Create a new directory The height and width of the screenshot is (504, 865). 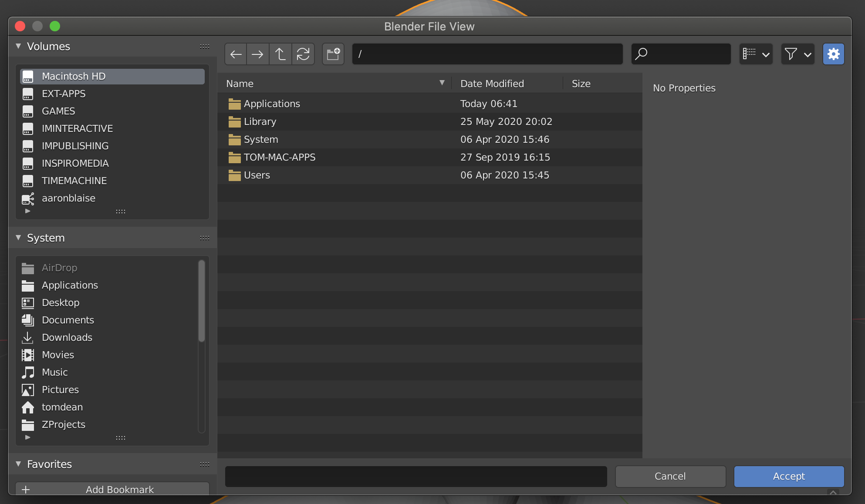[x=333, y=54]
